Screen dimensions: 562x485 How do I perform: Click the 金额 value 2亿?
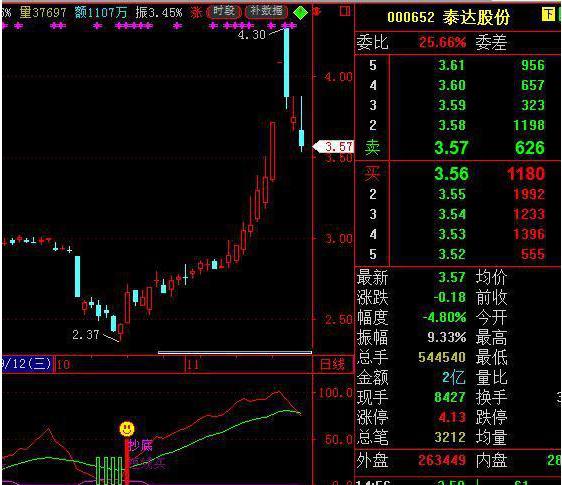click(454, 377)
